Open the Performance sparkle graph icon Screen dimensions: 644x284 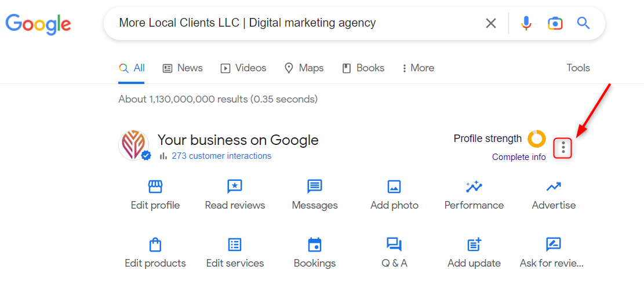(474, 187)
